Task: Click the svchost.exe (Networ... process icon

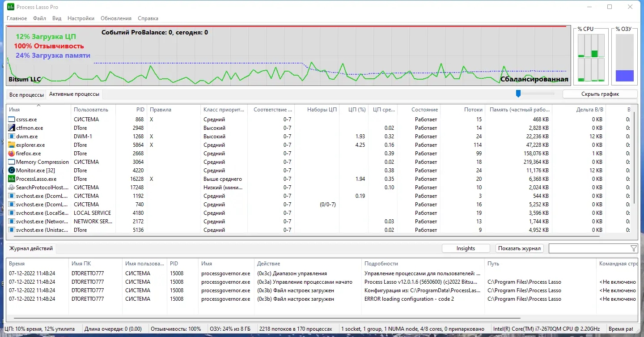Action: pyautogui.click(x=12, y=222)
